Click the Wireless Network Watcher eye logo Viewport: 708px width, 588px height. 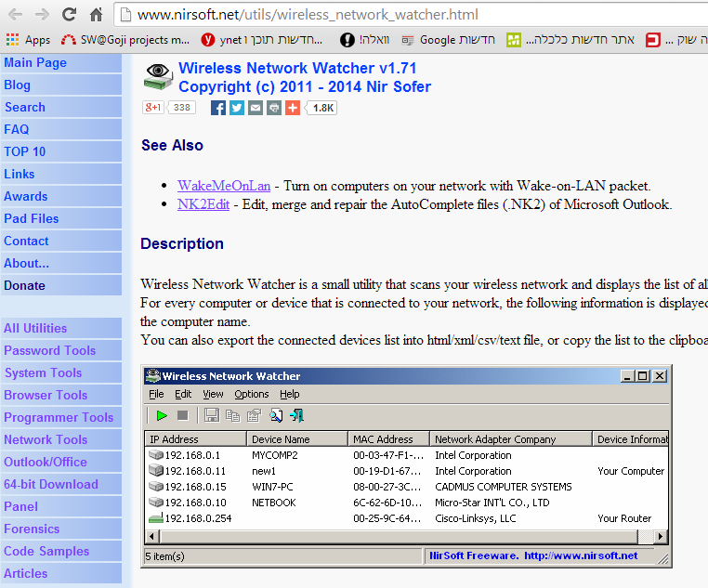[x=158, y=76]
